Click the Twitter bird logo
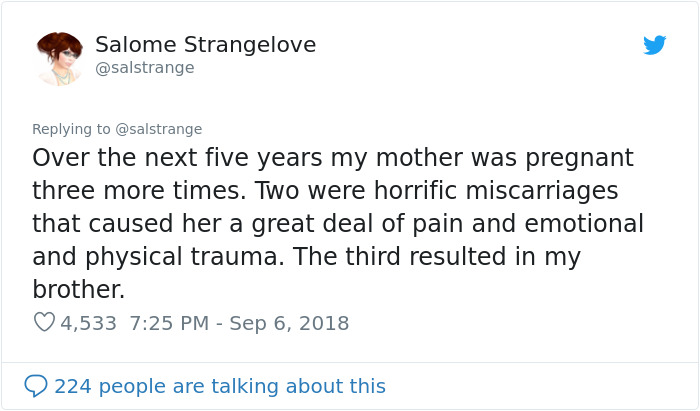 pos(655,45)
